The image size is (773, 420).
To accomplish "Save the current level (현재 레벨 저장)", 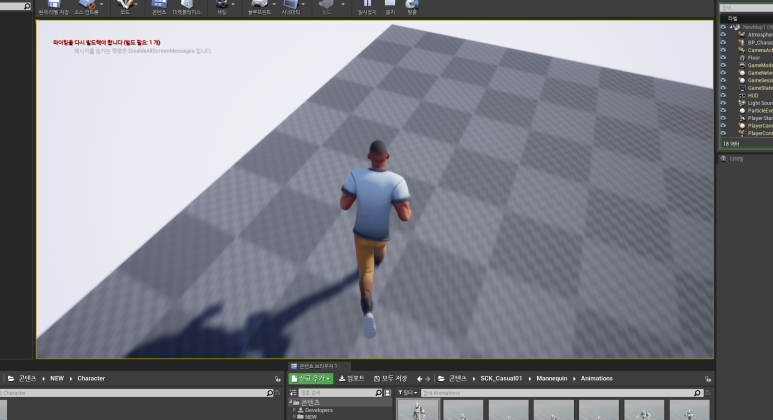I will click(x=54, y=7).
